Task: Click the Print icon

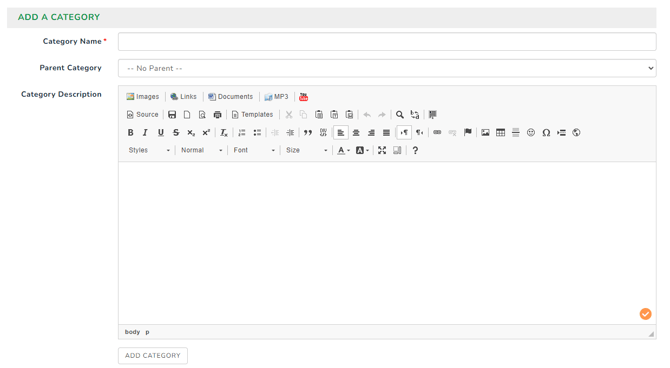Action: pyautogui.click(x=217, y=115)
